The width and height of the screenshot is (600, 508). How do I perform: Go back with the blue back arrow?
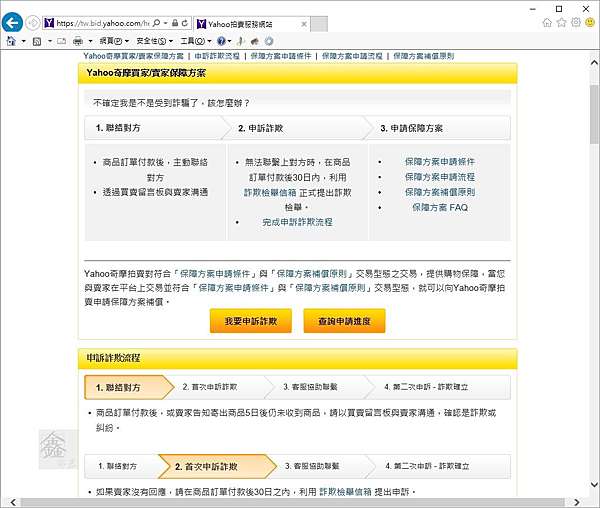point(12,23)
